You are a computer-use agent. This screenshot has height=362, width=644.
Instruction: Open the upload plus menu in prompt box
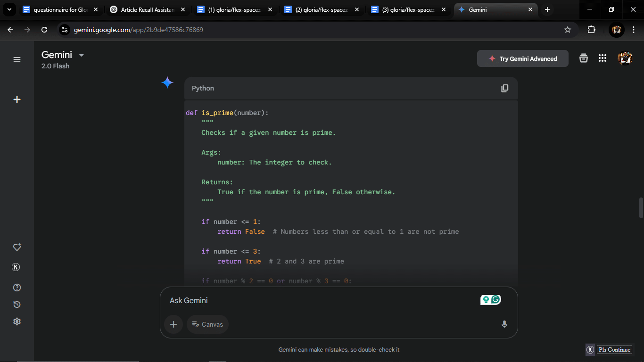click(173, 324)
